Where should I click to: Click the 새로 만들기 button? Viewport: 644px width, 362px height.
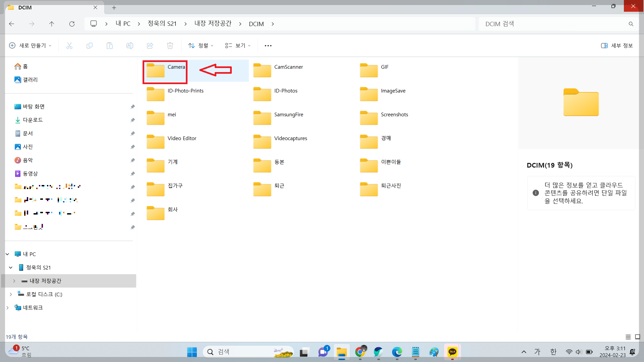click(30, 46)
